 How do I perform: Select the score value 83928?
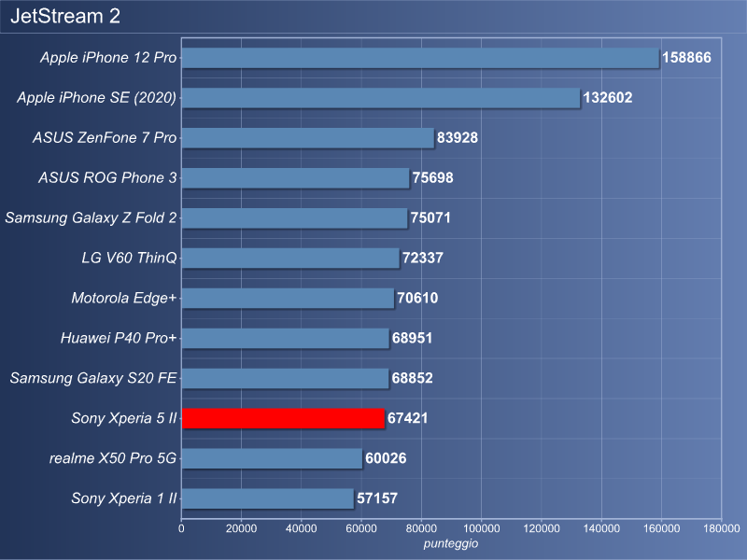click(458, 137)
